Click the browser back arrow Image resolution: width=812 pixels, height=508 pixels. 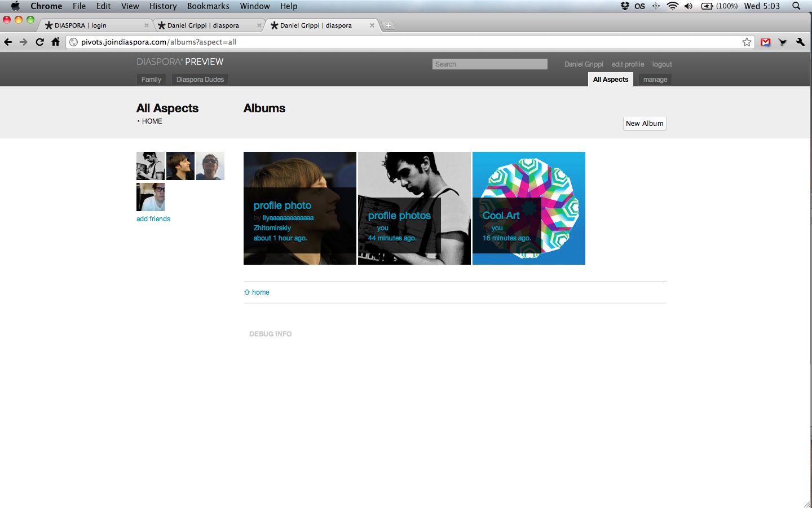(x=8, y=42)
